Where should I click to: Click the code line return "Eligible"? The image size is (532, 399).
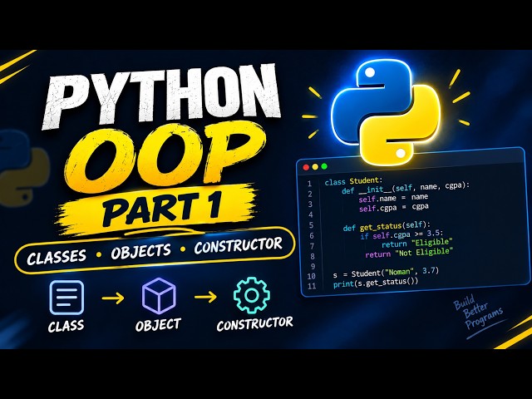[417, 244]
